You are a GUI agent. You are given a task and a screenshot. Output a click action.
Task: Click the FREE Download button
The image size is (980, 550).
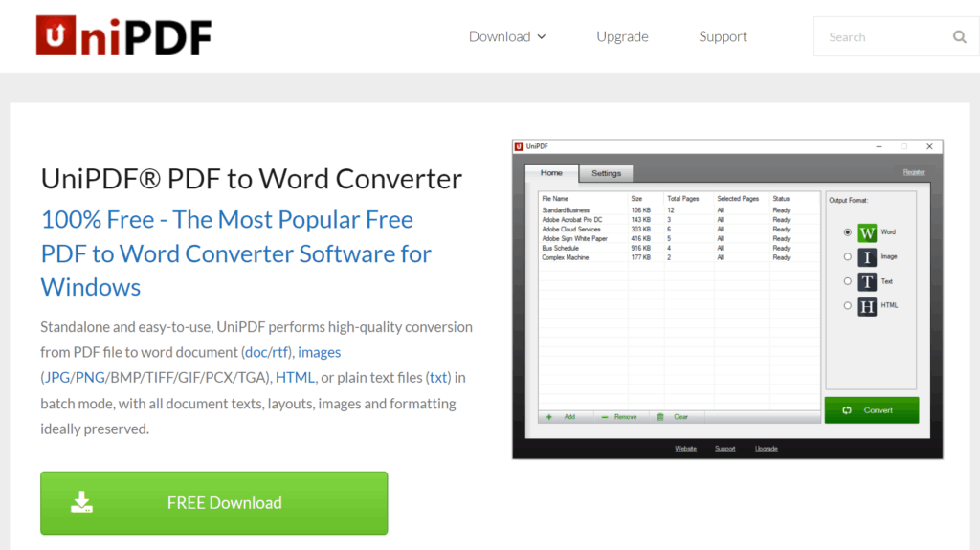click(x=213, y=502)
